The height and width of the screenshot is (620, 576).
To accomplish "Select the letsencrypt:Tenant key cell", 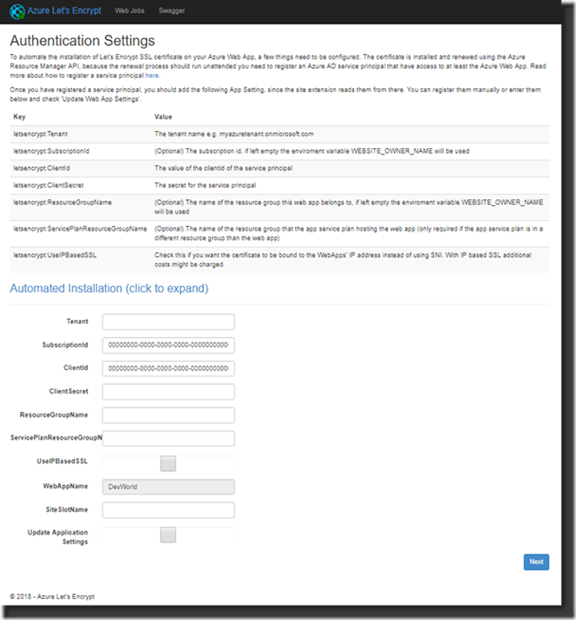I will tap(40, 134).
